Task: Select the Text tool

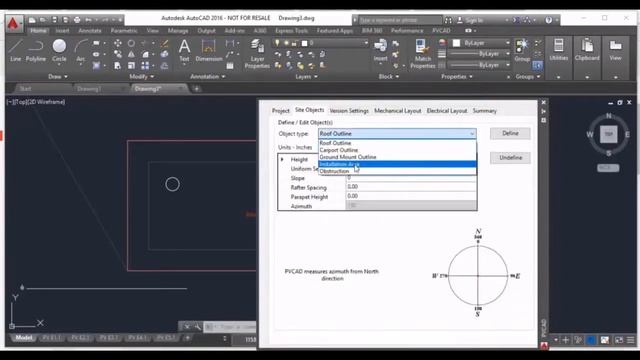Action: (184, 51)
